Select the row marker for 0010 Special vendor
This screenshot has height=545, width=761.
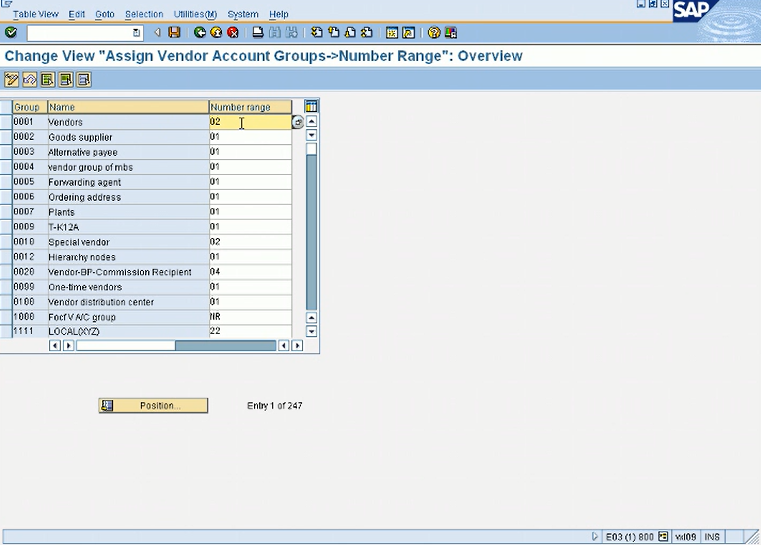pyautogui.click(x=6, y=242)
